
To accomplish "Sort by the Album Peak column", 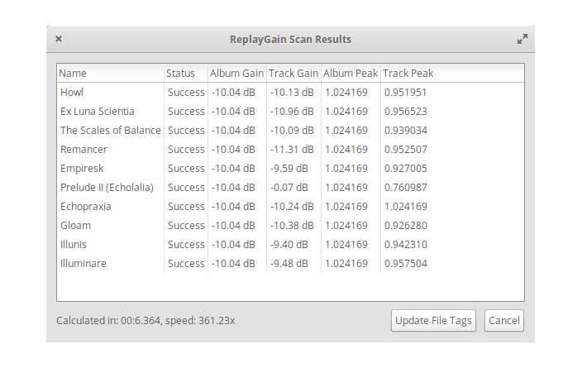I will coord(351,74).
